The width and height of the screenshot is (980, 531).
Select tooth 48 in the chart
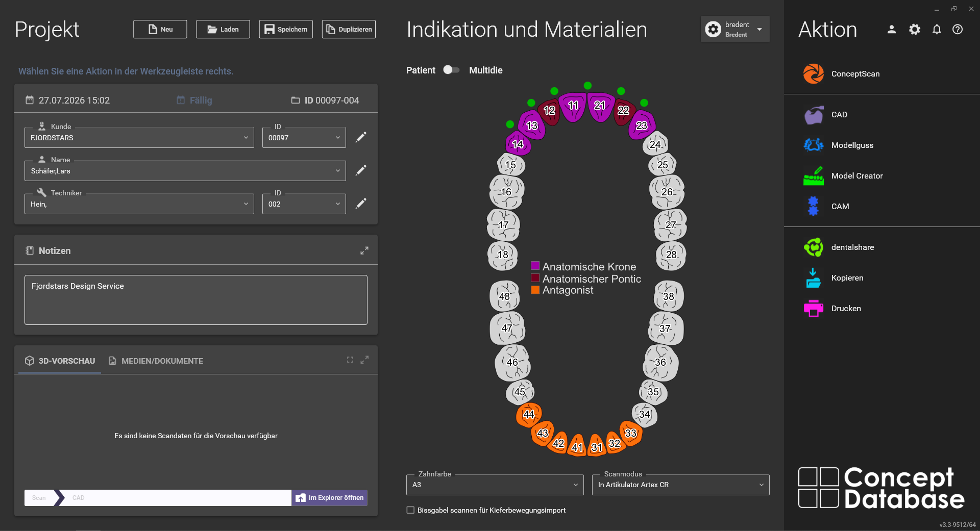pyautogui.click(x=505, y=296)
